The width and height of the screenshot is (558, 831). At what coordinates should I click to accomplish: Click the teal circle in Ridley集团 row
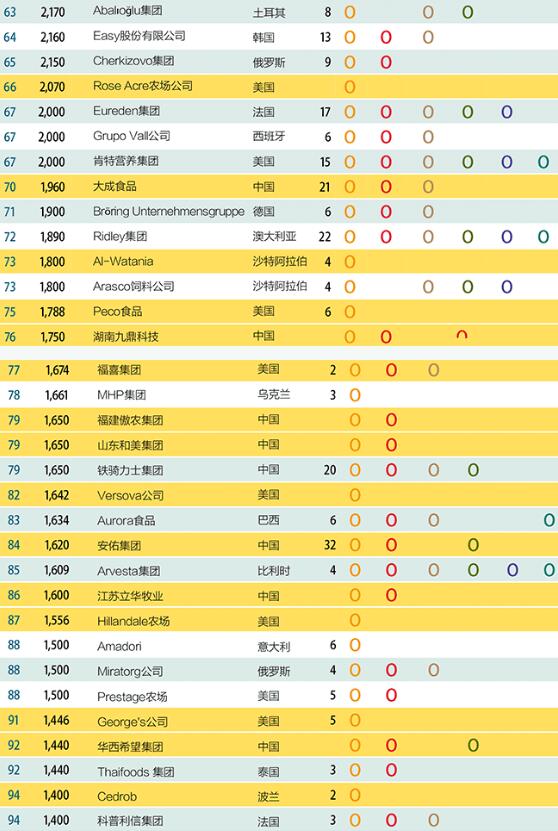click(543, 236)
